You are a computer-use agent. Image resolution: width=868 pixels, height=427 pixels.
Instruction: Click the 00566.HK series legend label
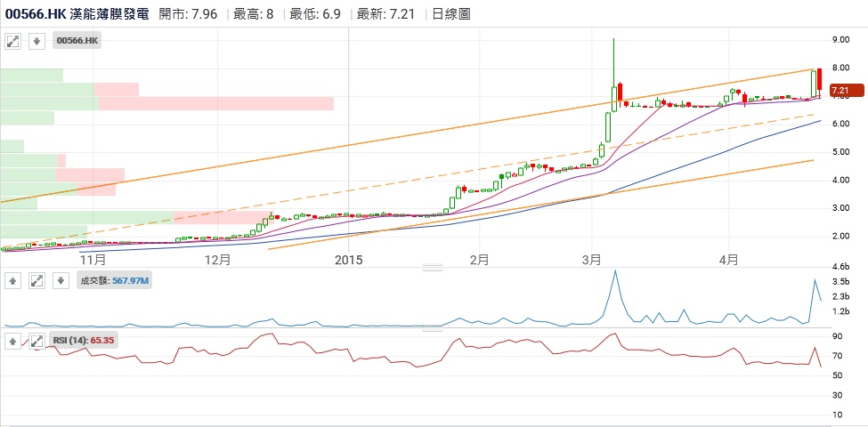point(78,41)
